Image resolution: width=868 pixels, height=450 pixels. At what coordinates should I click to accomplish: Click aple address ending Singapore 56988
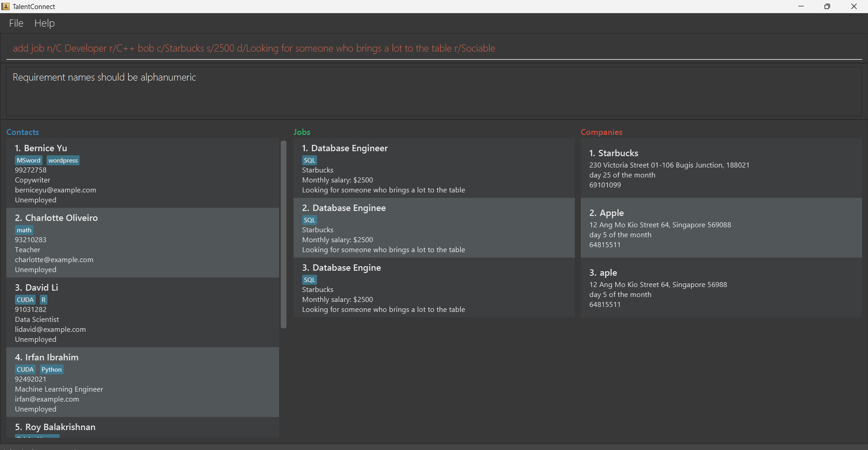pos(658,285)
